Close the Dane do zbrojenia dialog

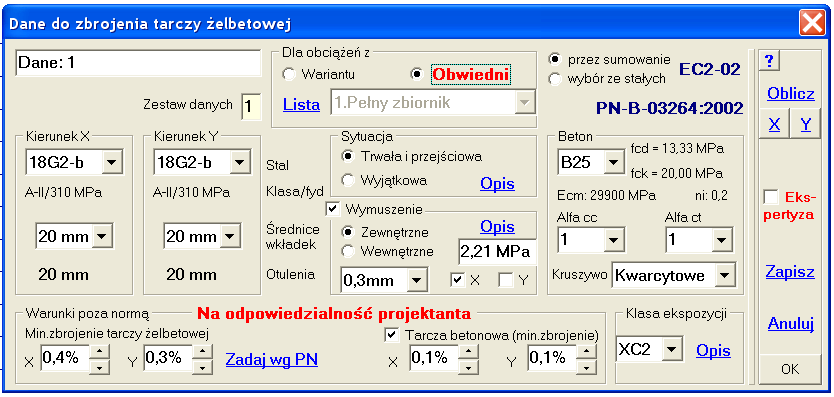coord(811,24)
